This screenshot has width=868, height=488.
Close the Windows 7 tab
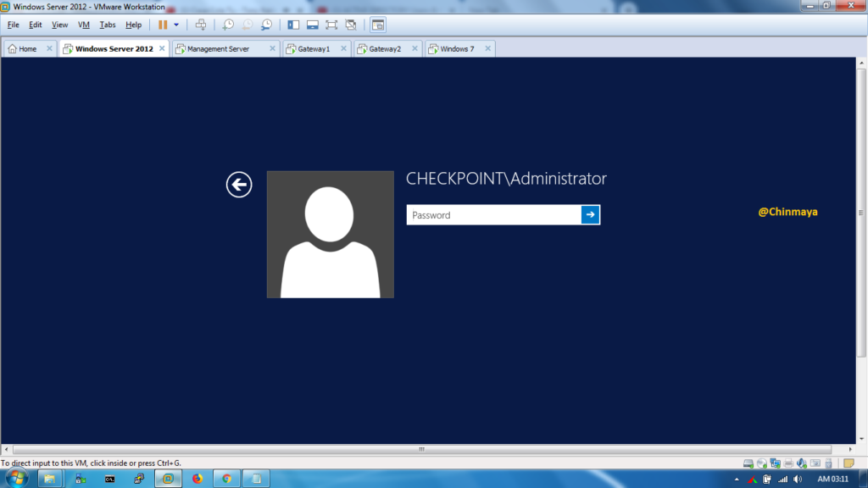487,48
